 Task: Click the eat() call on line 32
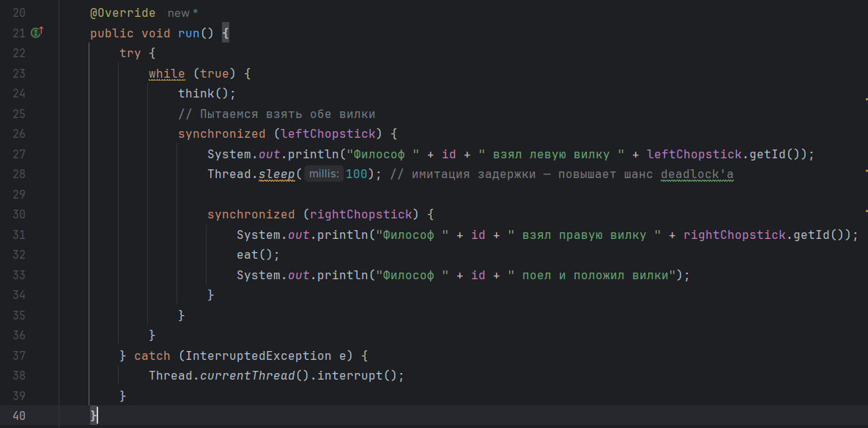(259, 255)
